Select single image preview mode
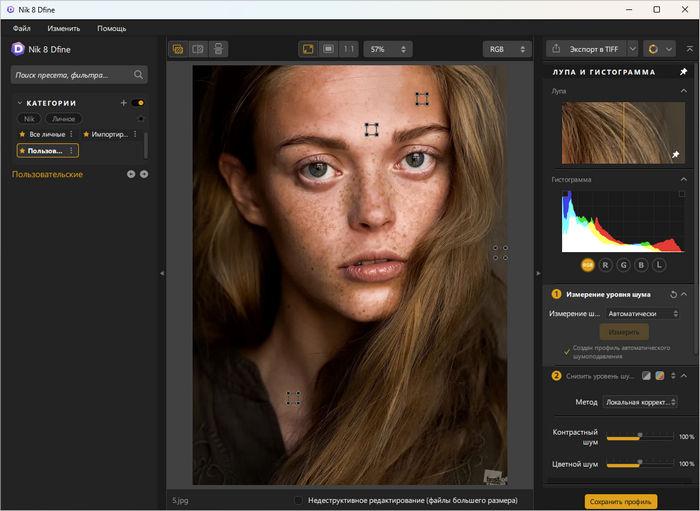The height and width of the screenshot is (511, 700). click(x=178, y=48)
